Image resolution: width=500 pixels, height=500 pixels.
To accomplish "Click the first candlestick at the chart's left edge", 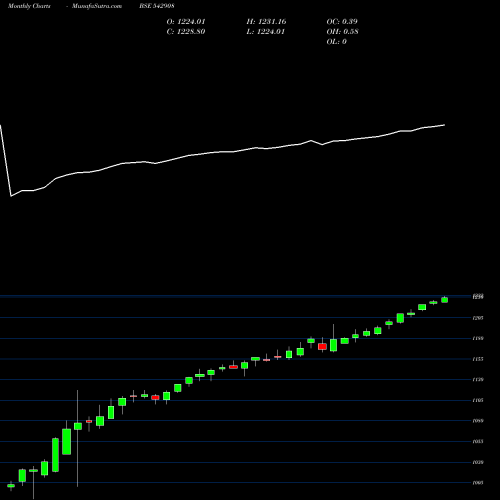I will 11,486.
